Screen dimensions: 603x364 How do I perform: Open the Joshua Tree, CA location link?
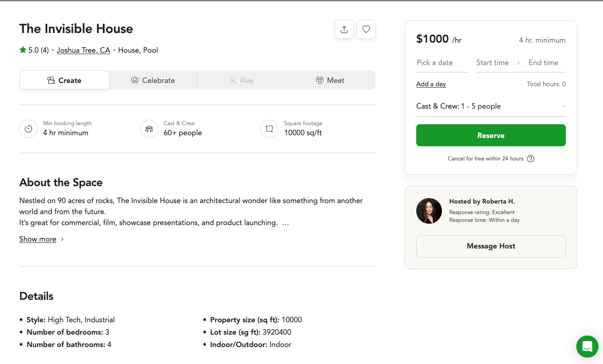[84, 50]
